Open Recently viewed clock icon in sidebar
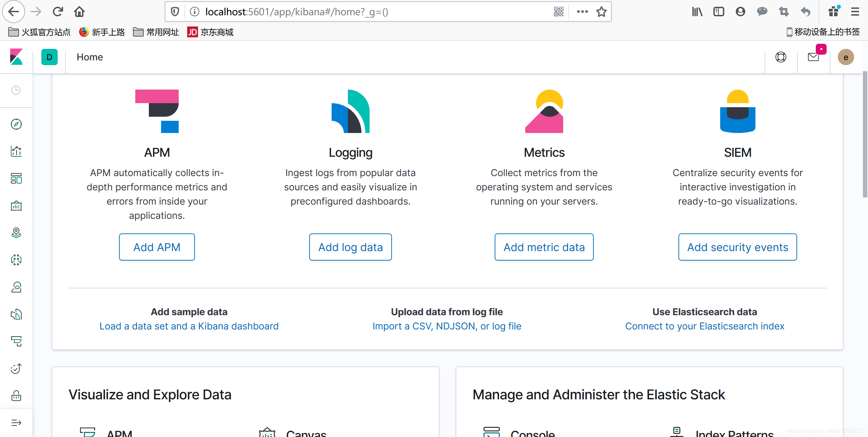The width and height of the screenshot is (868, 437). [x=16, y=90]
